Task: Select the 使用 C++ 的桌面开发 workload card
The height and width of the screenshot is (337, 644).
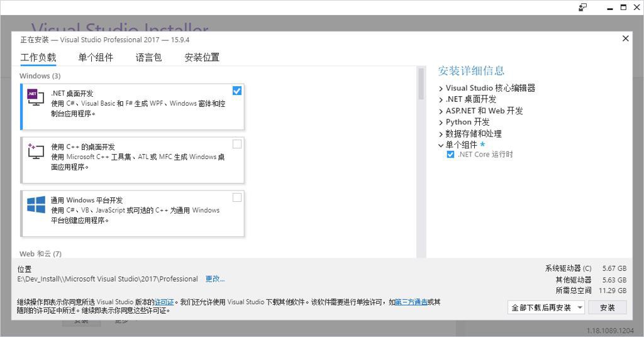Action: (132, 160)
